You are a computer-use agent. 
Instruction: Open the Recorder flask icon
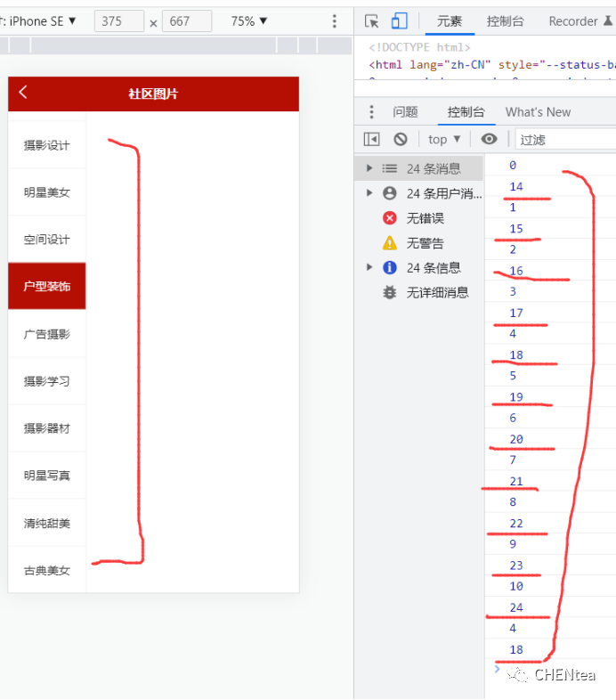tap(608, 20)
